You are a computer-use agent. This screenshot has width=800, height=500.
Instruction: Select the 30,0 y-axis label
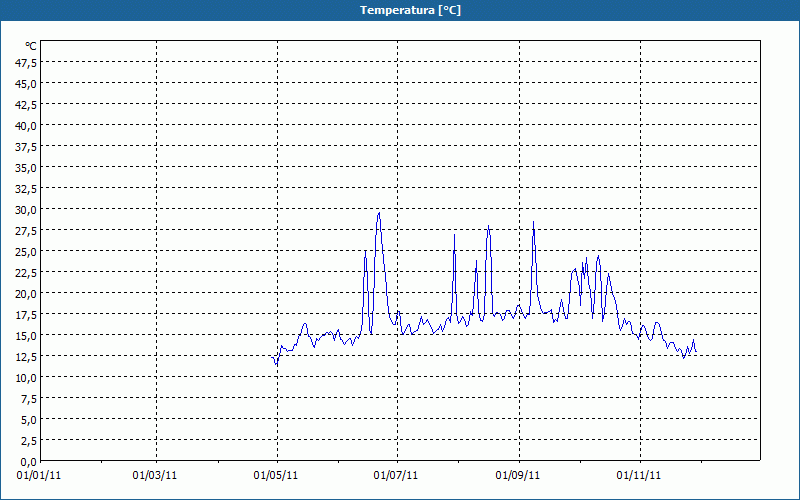point(26,210)
